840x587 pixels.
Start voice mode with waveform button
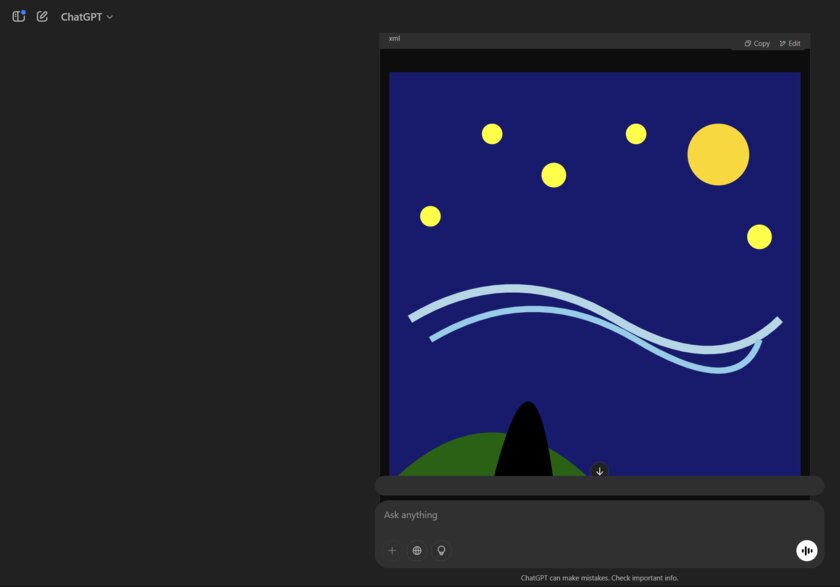806,550
